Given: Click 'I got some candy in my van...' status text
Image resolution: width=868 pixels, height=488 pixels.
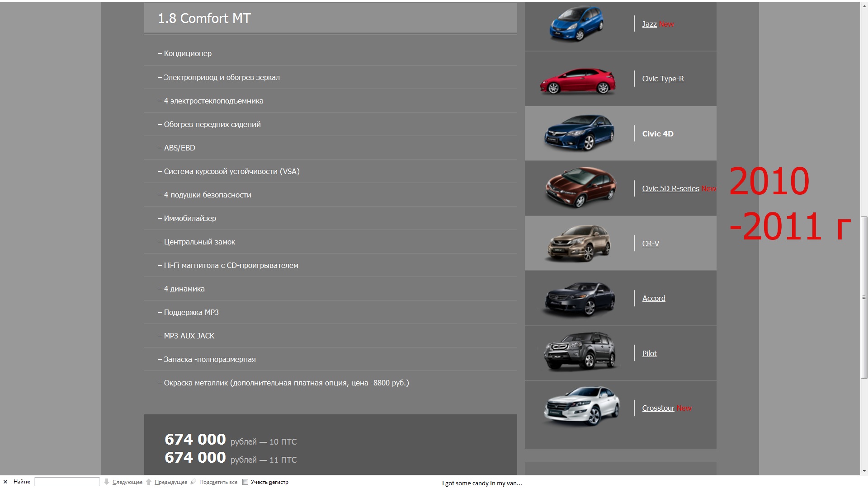Looking at the screenshot, I should click(x=482, y=483).
